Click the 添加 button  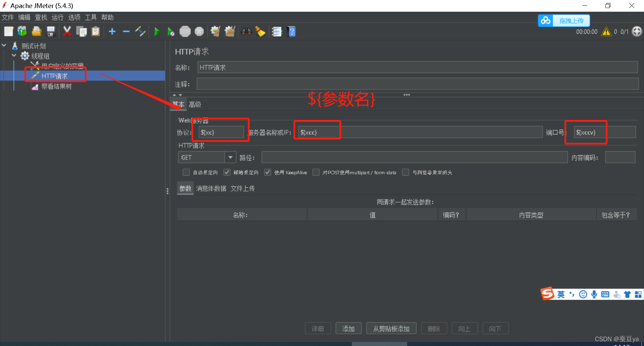point(348,329)
